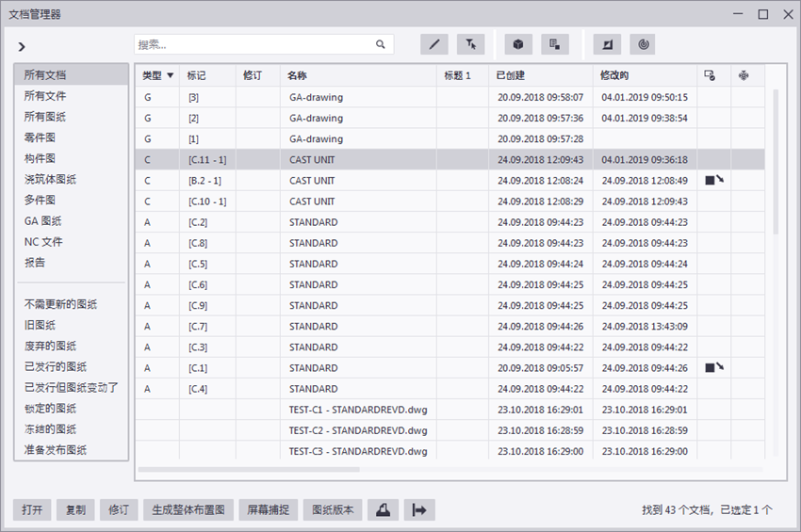Click the stamp icon in bottom bar

coord(384,509)
